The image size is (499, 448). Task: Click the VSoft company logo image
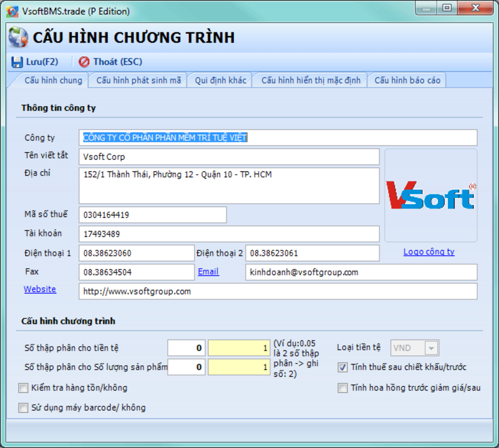pos(430,195)
